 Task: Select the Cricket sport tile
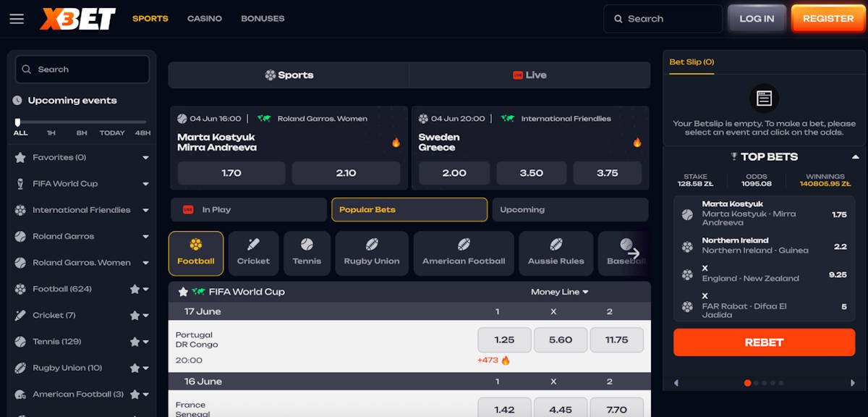coord(253,253)
